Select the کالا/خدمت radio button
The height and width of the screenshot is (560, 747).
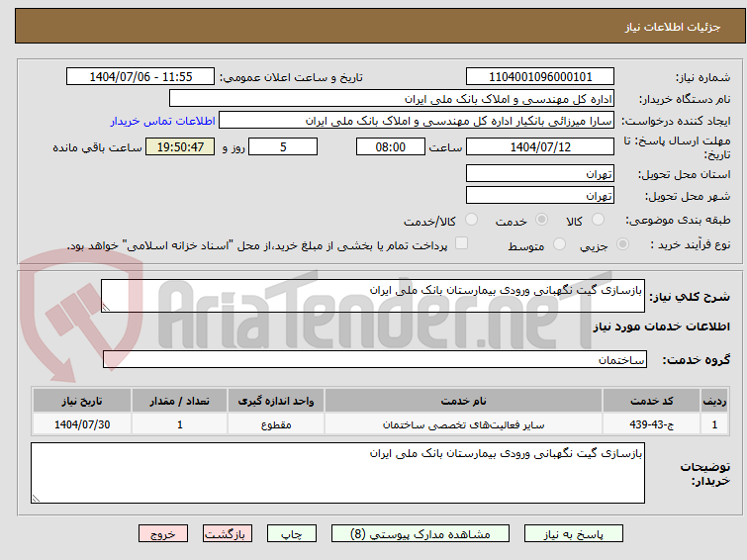click(x=471, y=220)
